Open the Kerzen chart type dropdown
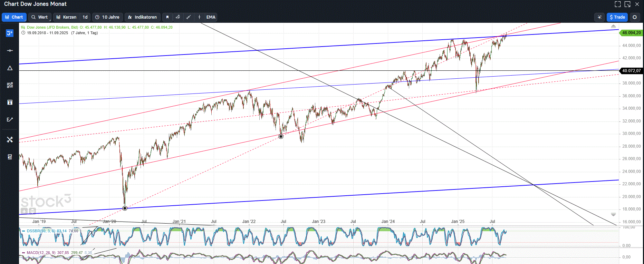This screenshot has width=644, height=264. click(66, 17)
